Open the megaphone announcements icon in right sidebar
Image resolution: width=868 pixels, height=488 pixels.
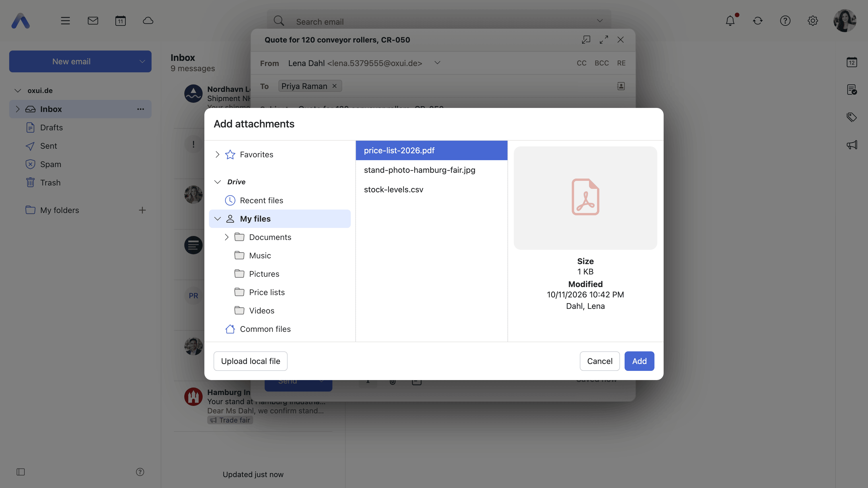(852, 145)
